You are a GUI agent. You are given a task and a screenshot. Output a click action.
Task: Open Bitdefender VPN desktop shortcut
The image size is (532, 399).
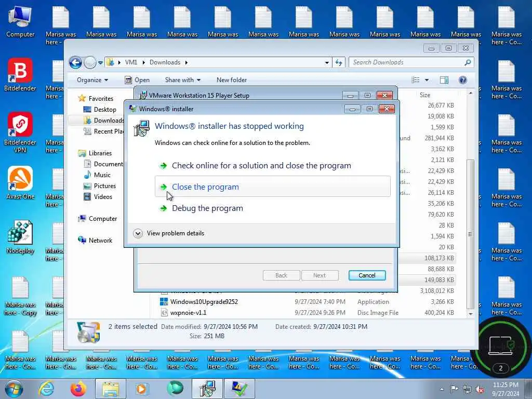pyautogui.click(x=20, y=132)
